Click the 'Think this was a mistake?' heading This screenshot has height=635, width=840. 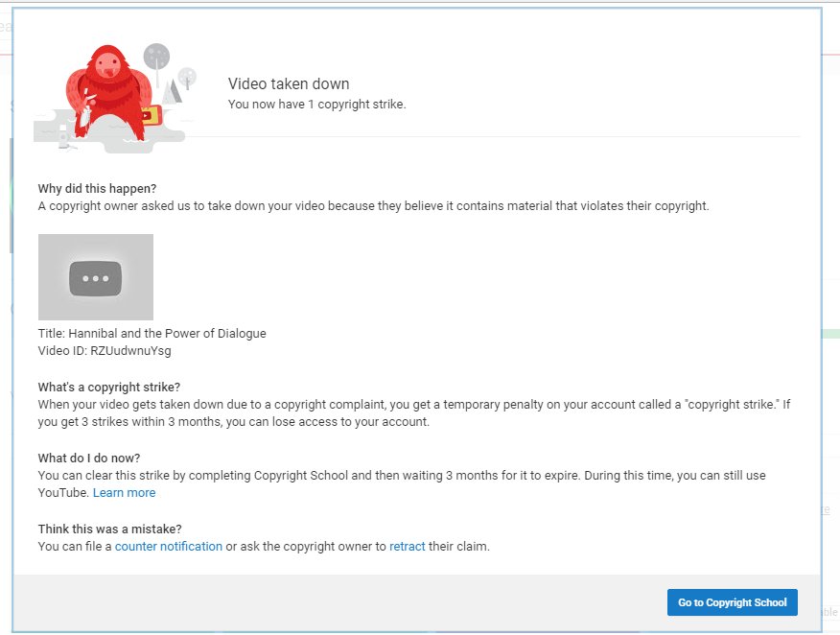(110, 529)
